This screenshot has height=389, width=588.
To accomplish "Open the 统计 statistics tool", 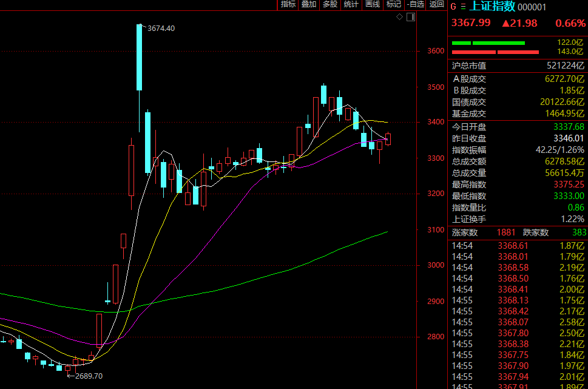I will pyautogui.click(x=351, y=4).
